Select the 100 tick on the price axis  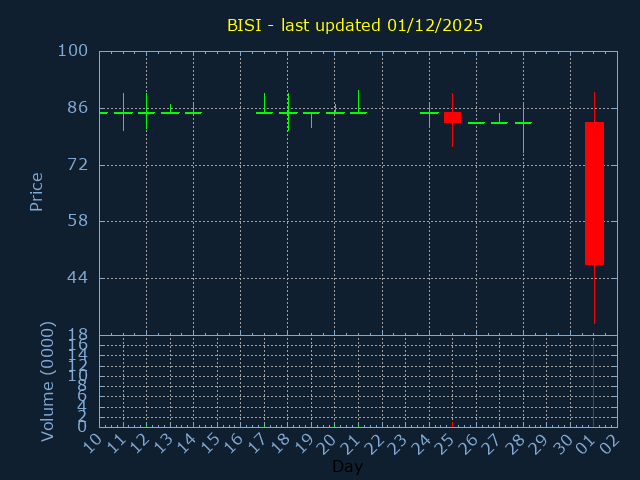pyautogui.click(x=73, y=51)
